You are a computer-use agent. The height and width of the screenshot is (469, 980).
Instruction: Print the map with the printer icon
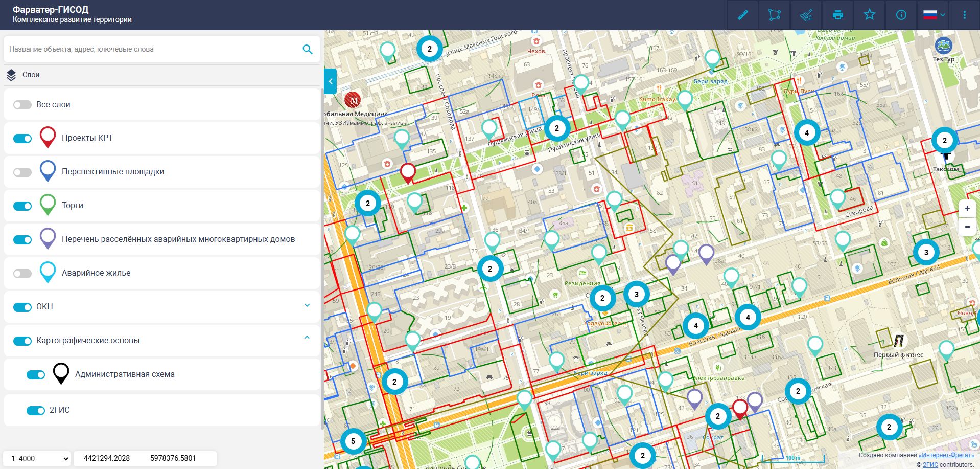click(838, 15)
